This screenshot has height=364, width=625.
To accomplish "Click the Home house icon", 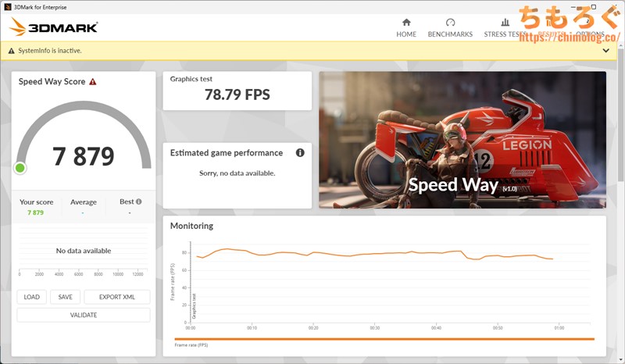I will [x=405, y=23].
